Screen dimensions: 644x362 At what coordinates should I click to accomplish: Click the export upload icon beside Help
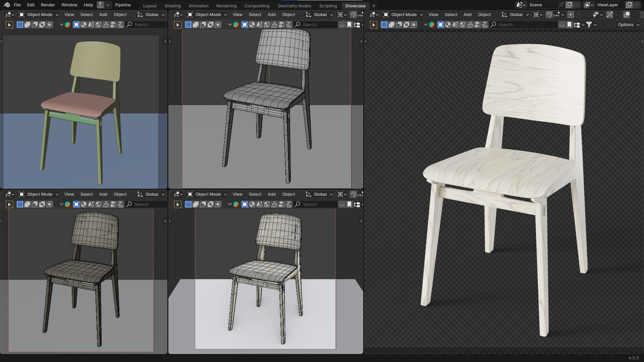[100, 5]
